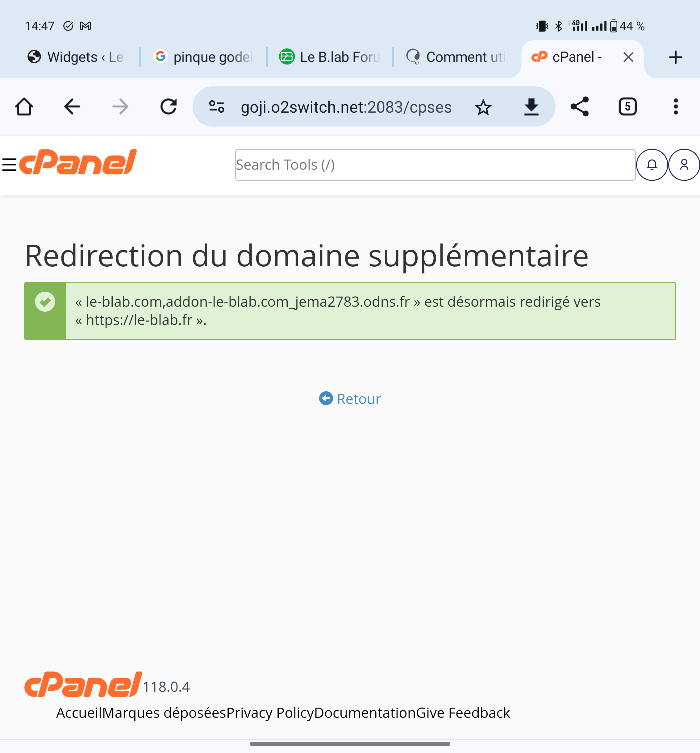
Task: Share the page via share icon
Action: [x=580, y=107]
